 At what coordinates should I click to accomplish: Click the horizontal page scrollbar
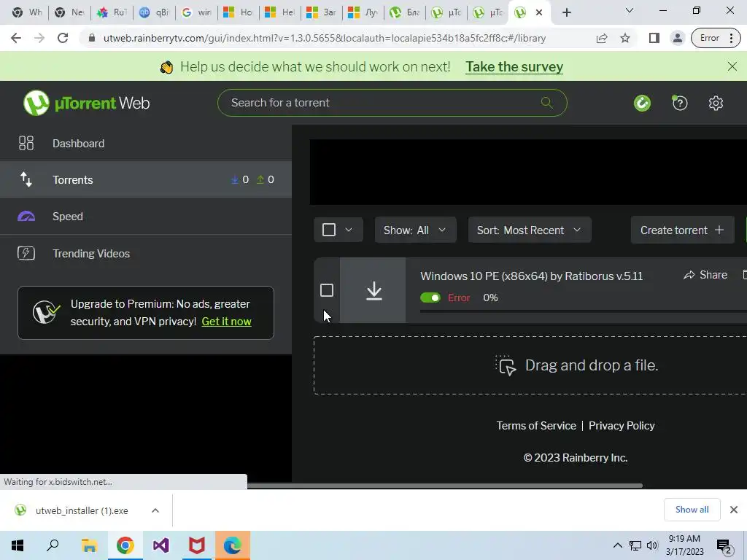pos(444,486)
